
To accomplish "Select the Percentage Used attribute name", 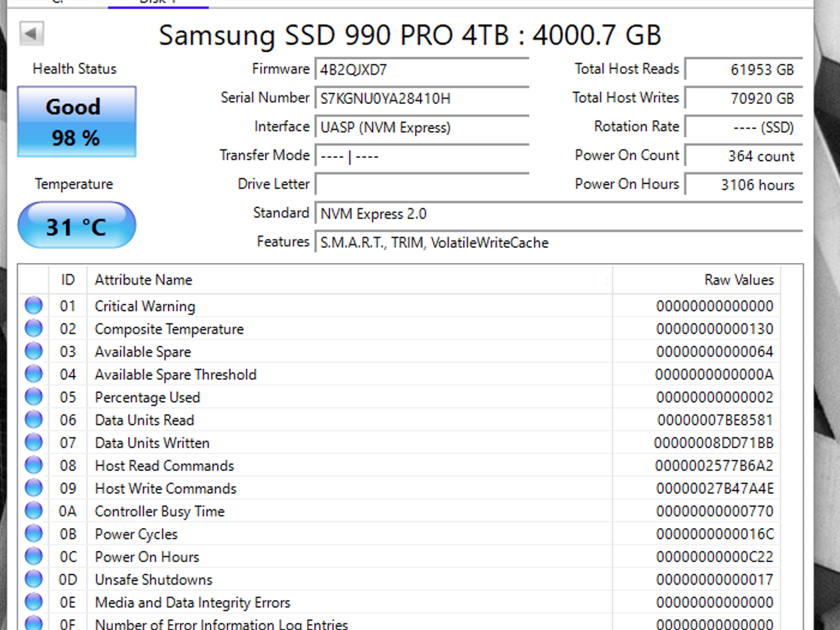I will click(147, 397).
